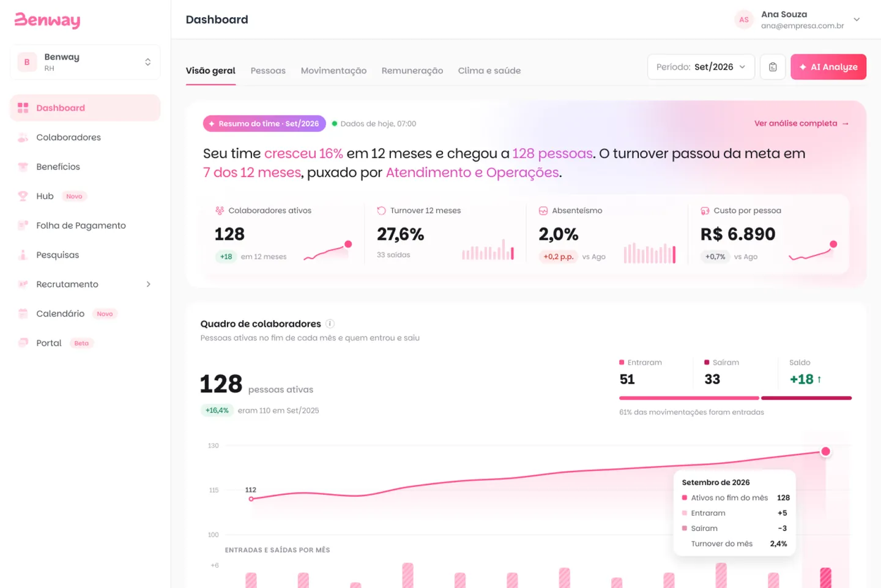Click the Colaboradores ativos card icon
The height and width of the screenshot is (588, 881).
click(220, 210)
